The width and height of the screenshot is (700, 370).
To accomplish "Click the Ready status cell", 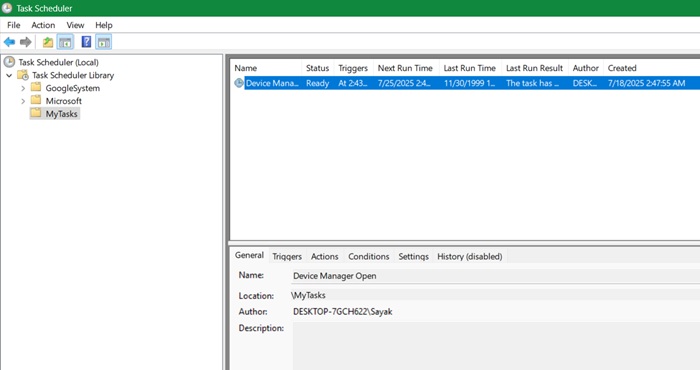I will pyautogui.click(x=317, y=83).
